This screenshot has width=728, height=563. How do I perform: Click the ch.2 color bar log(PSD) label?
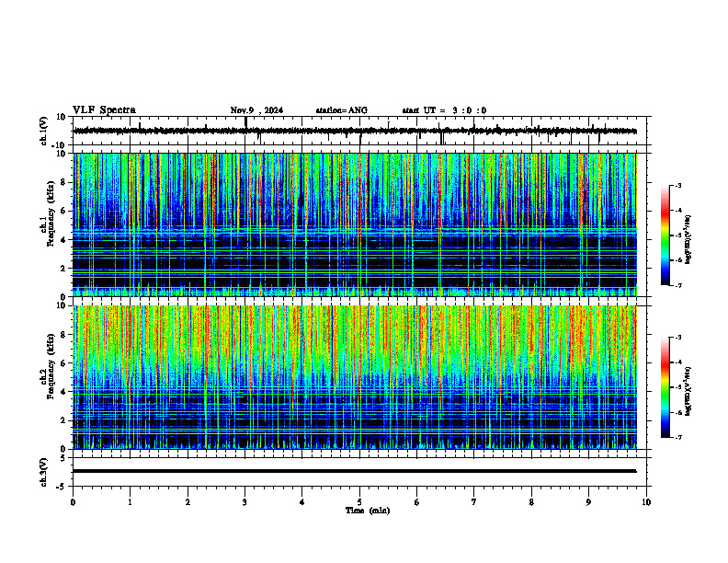pyautogui.click(x=689, y=391)
